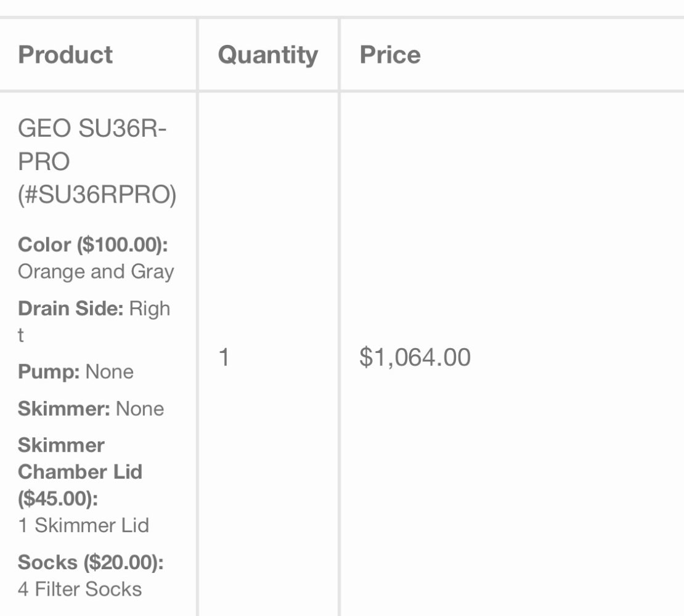
Task: Click the Drain Side label
Action: click(x=70, y=309)
